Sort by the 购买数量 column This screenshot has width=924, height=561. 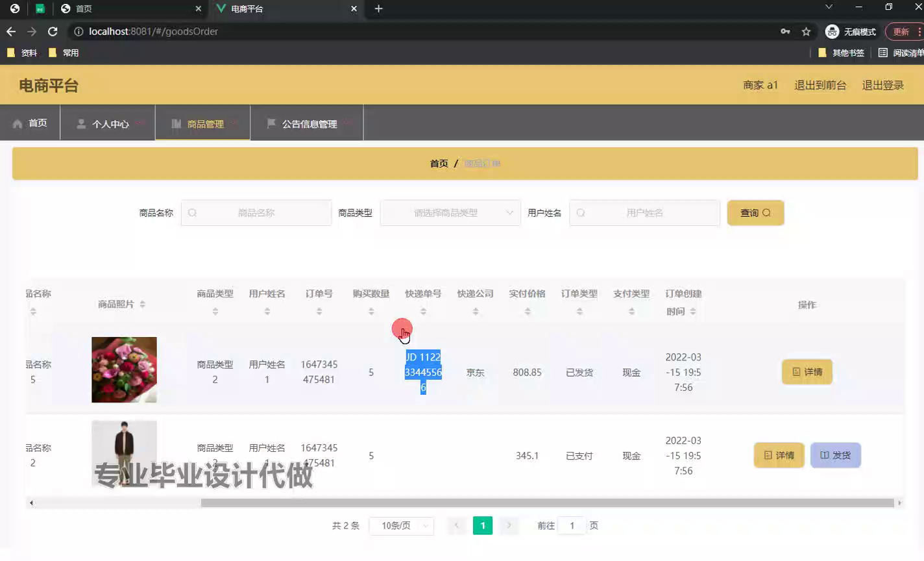click(x=371, y=312)
